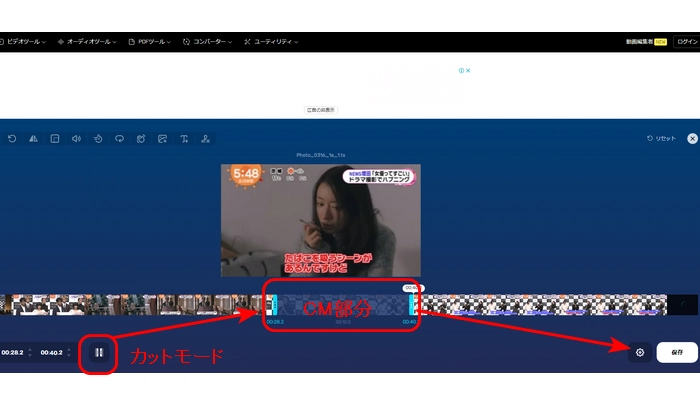700x407 pixels.
Task: Select the add text tool
Action: 184,139
